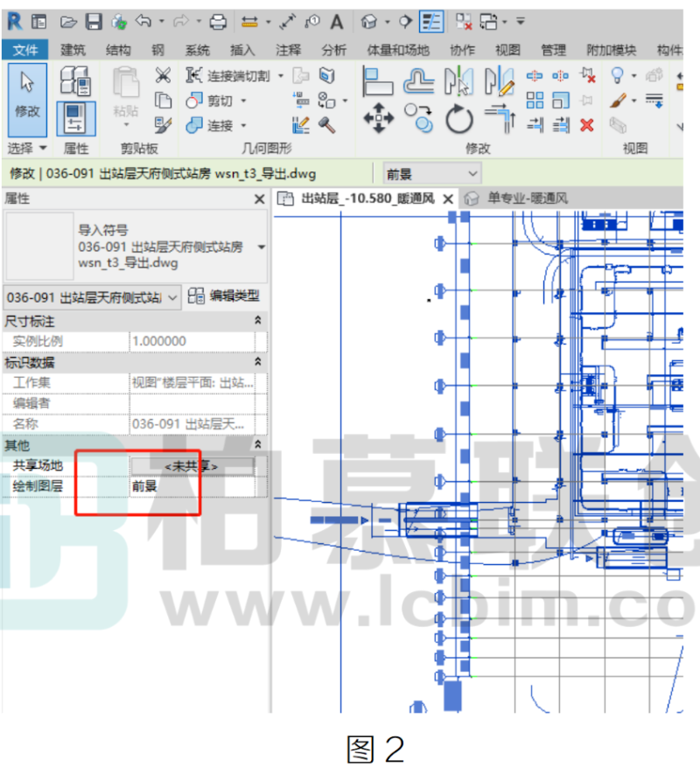This screenshot has width=700, height=774.
Task: Click the 绘制图层 value field 前景
Action: (x=192, y=486)
